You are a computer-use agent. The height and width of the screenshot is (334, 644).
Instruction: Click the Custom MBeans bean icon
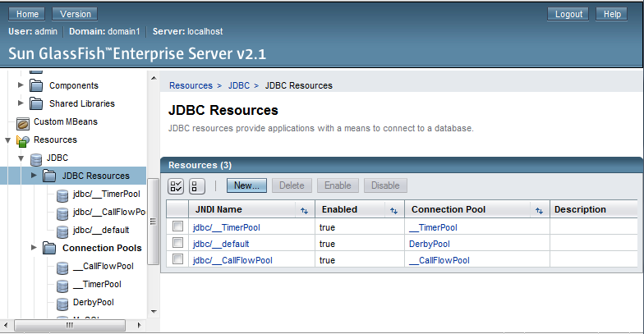pyautogui.click(x=23, y=123)
